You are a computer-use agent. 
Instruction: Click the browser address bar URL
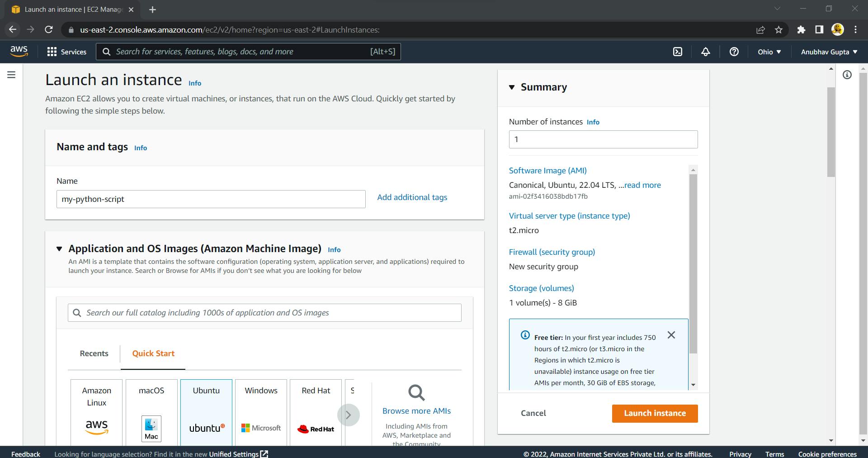point(230,30)
